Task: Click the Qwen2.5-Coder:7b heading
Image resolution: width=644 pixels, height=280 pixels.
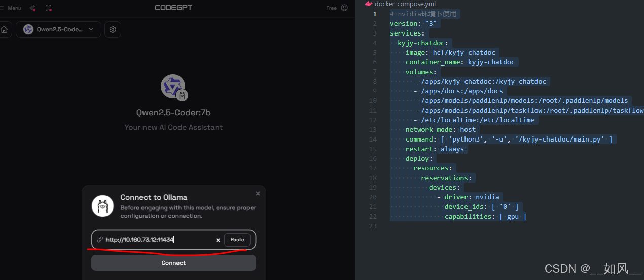Action: click(x=173, y=113)
